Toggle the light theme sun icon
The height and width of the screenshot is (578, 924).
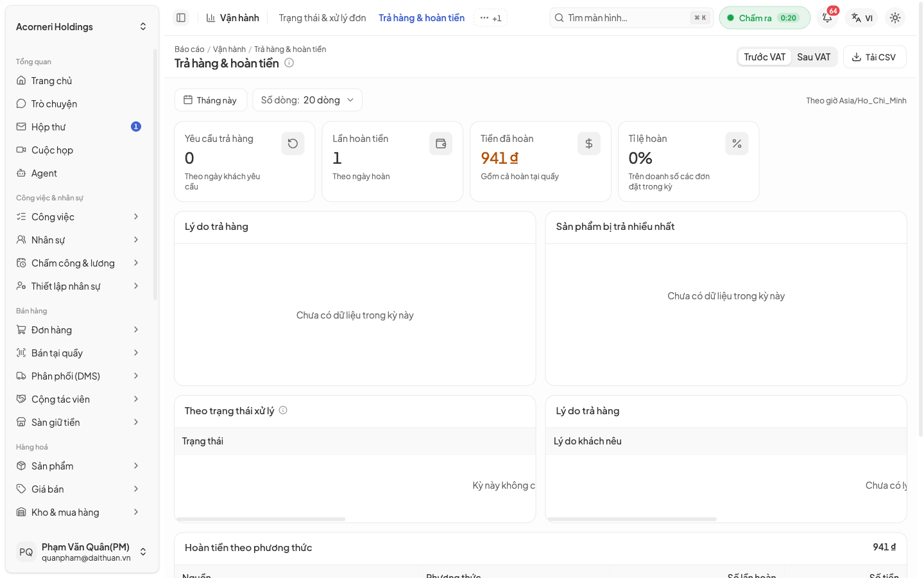tap(895, 18)
